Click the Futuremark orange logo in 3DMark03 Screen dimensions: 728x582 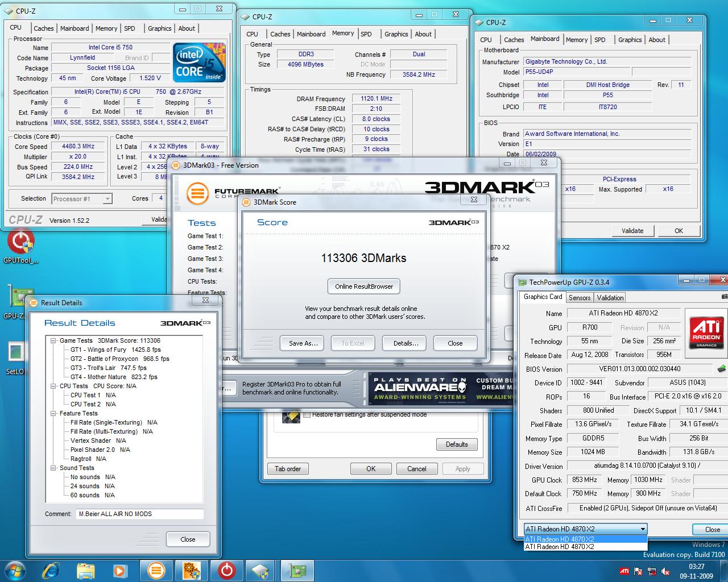pyautogui.click(x=197, y=193)
